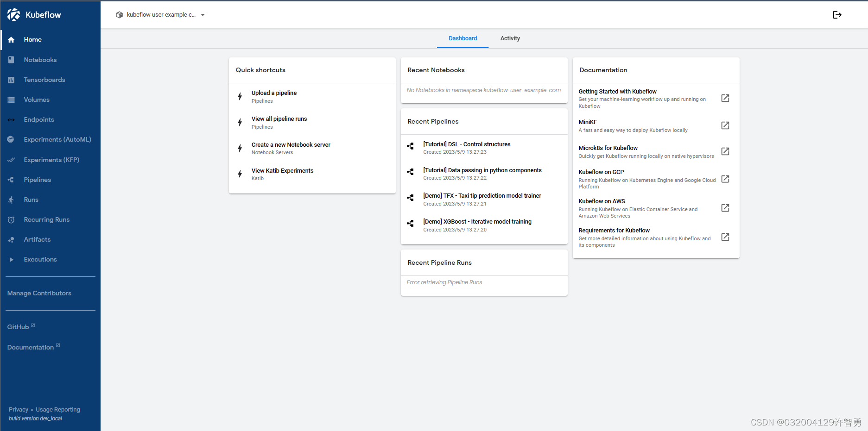This screenshot has width=868, height=431.
Task: Click lightning icon beside Create a new Notebook server
Action: click(x=240, y=148)
